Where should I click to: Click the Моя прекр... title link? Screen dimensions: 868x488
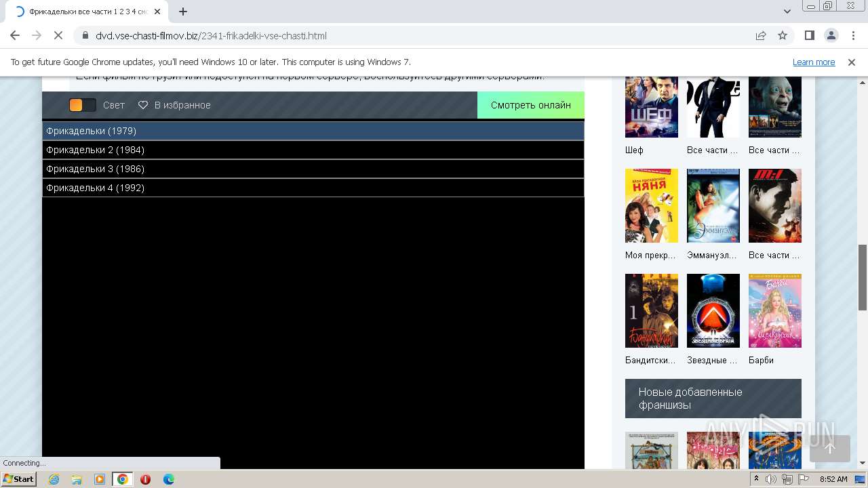650,256
